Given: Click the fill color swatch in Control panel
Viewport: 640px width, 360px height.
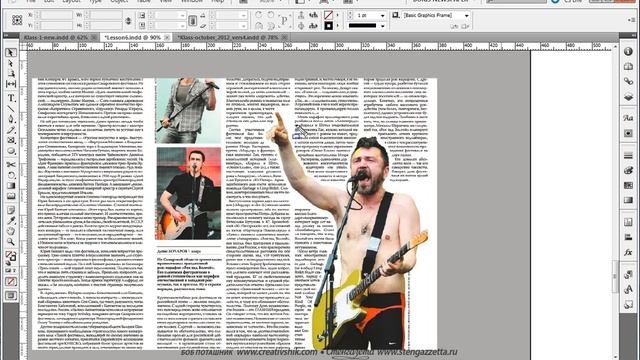Looking at the screenshot, I should point(328,16).
